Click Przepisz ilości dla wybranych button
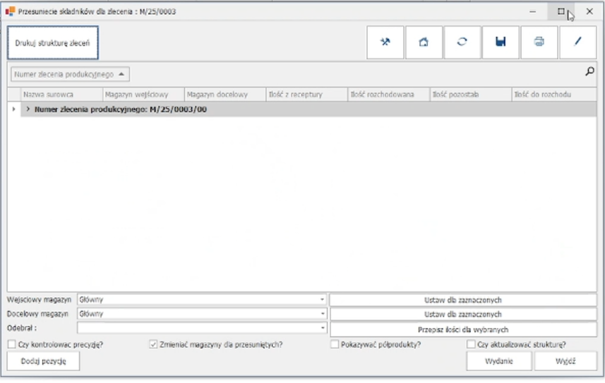The width and height of the screenshot is (605, 383). (463, 330)
